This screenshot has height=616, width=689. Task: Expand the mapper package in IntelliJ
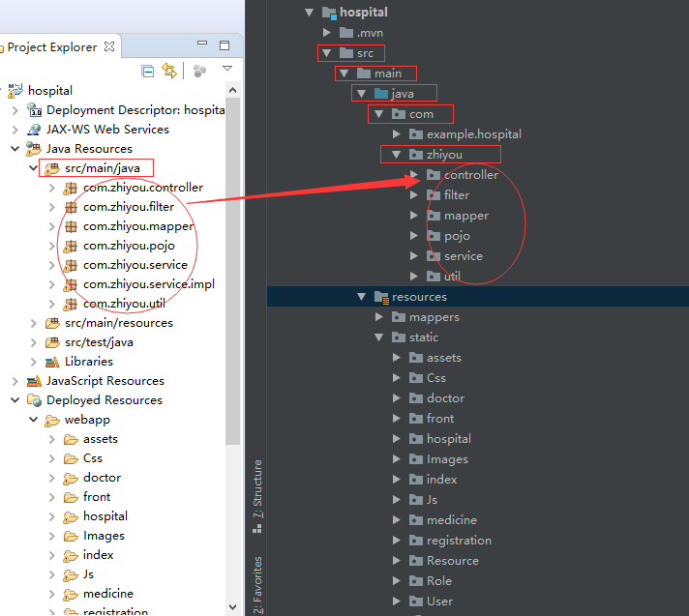414,215
